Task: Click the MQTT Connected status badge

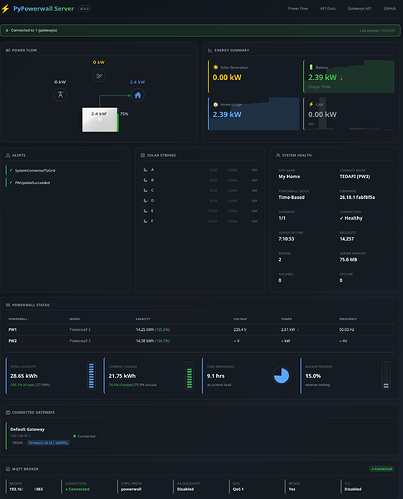Action: [x=382, y=469]
